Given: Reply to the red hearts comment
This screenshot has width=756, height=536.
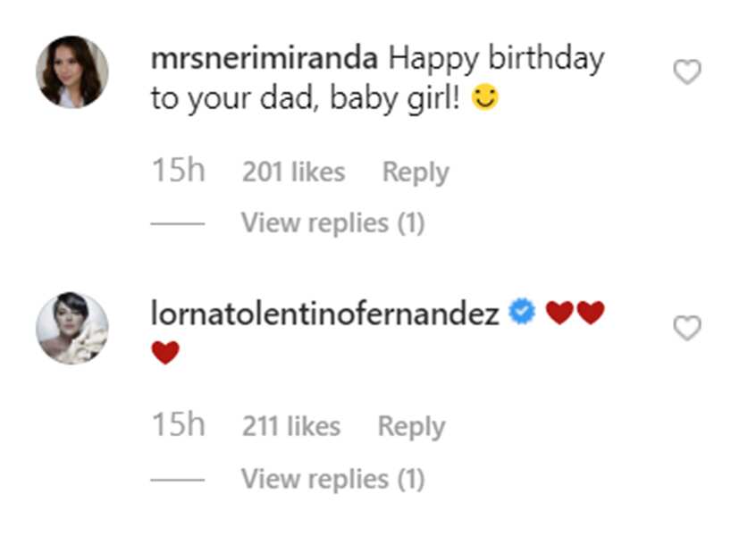Looking at the screenshot, I should (411, 427).
